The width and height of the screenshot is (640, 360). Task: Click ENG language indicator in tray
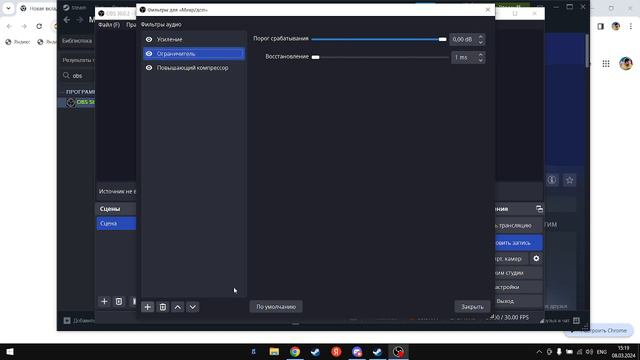point(602,352)
